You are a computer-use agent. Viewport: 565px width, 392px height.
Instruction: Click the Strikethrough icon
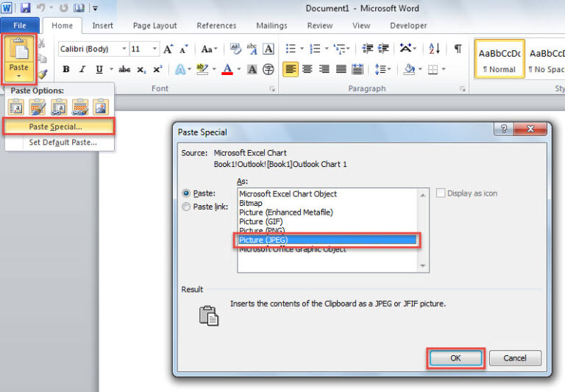tap(124, 70)
